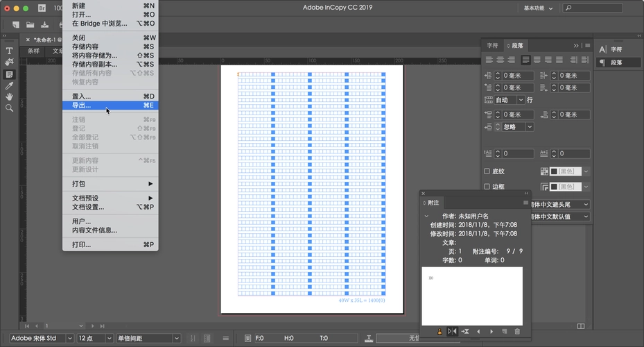644x347 pixels.
Task: Collapse the note info disclosure arrow
Action: pyautogui.click(x=426, y=217)
